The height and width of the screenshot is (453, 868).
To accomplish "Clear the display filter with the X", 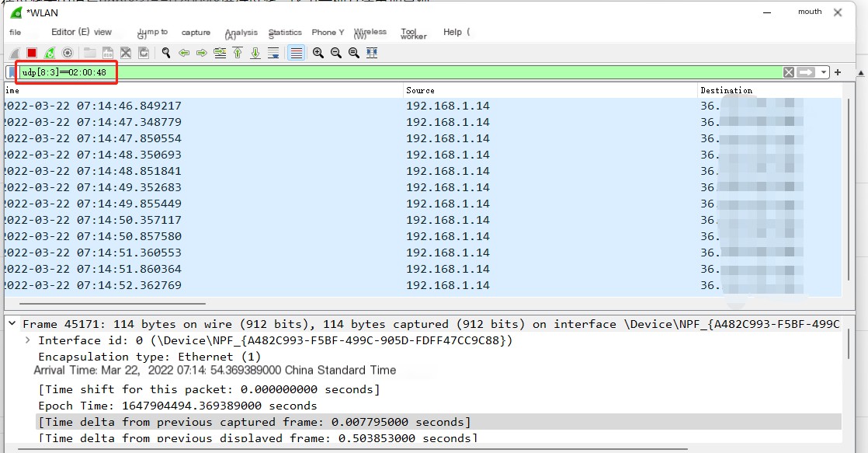I will point(789,72).
